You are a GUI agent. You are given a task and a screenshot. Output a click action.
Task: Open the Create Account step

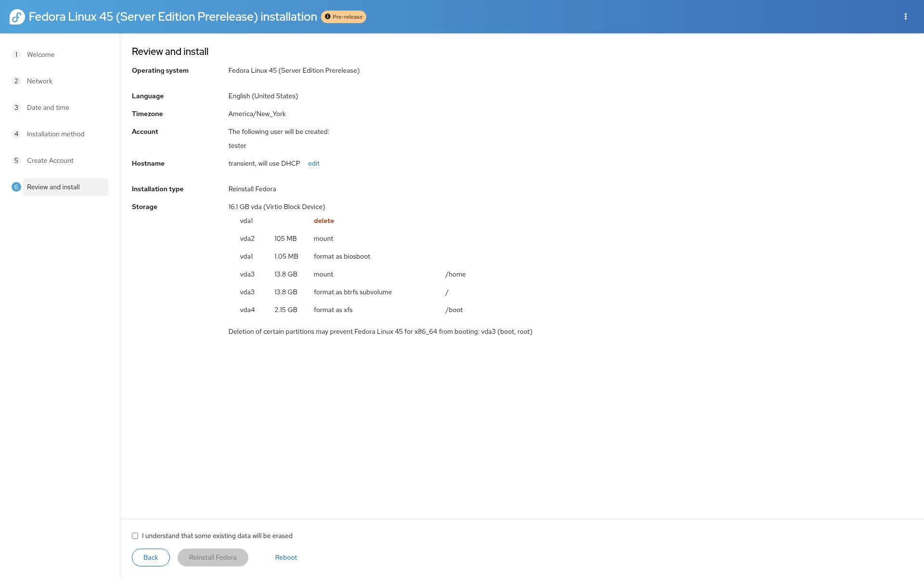tap(50, 160)
